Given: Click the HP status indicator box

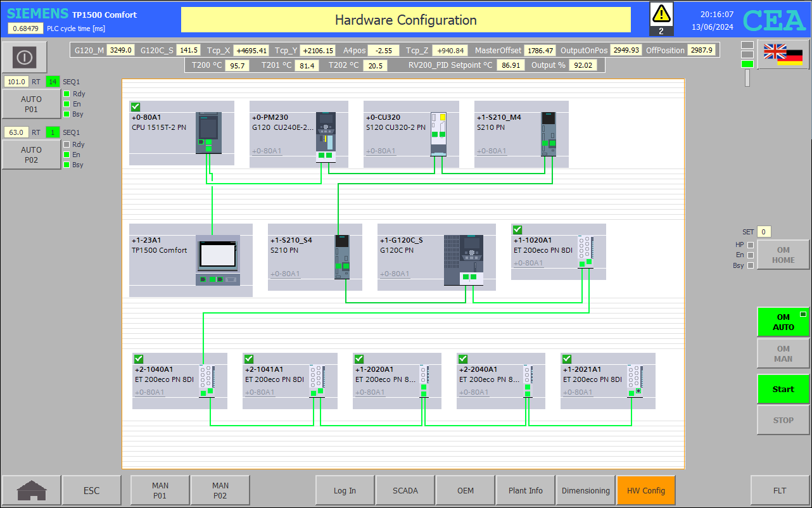Looking at the screenshot, I should pos(751,244).
